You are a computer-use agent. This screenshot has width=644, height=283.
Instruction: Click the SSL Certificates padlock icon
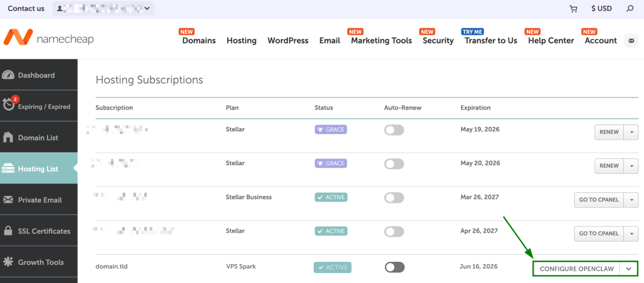coord(8,231)
